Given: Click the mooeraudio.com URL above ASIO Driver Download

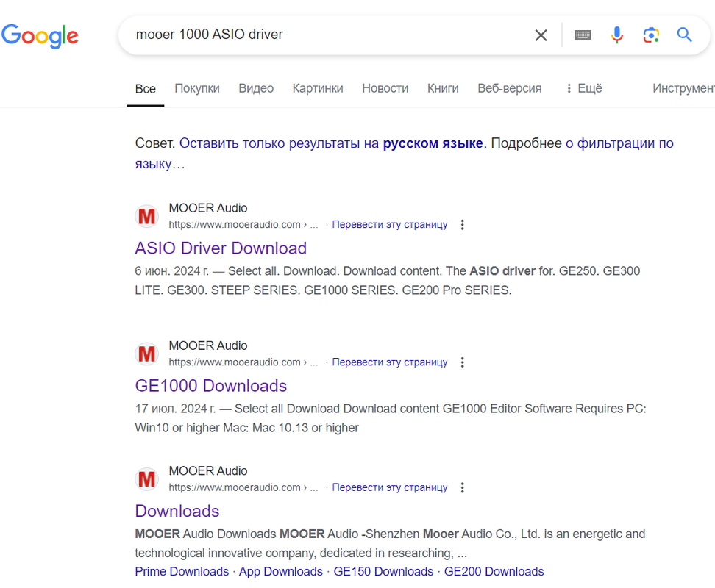Looking at the screenshot, I should (x=243, y=224).
